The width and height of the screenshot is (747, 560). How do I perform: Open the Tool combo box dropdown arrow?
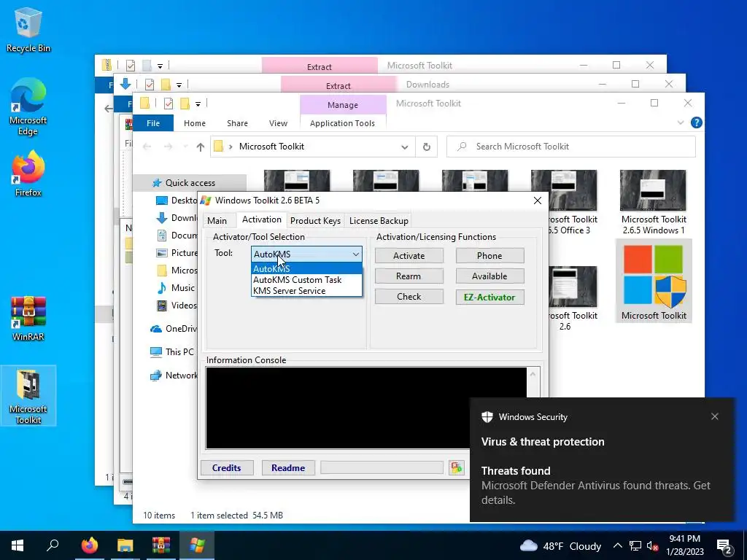[x=355, y=254]
